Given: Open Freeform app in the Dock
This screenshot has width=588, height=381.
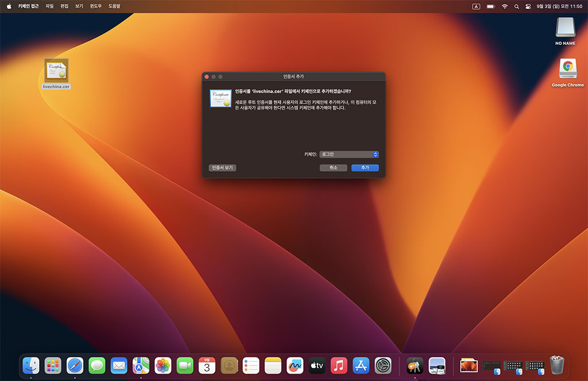Looking at the screenshot, I should [x=295, y=365].
